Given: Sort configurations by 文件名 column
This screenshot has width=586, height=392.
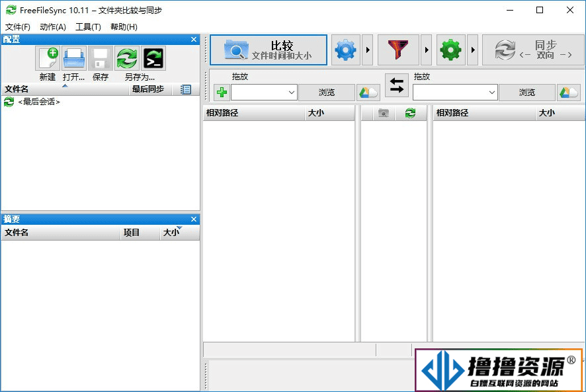Looking at the screenshot, I should point(65,89).
